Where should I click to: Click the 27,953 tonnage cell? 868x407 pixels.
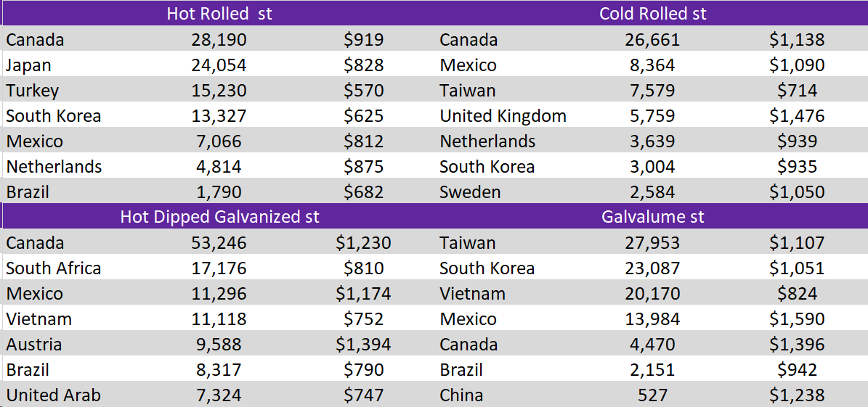pyautogui.click(x=652, y=243)
